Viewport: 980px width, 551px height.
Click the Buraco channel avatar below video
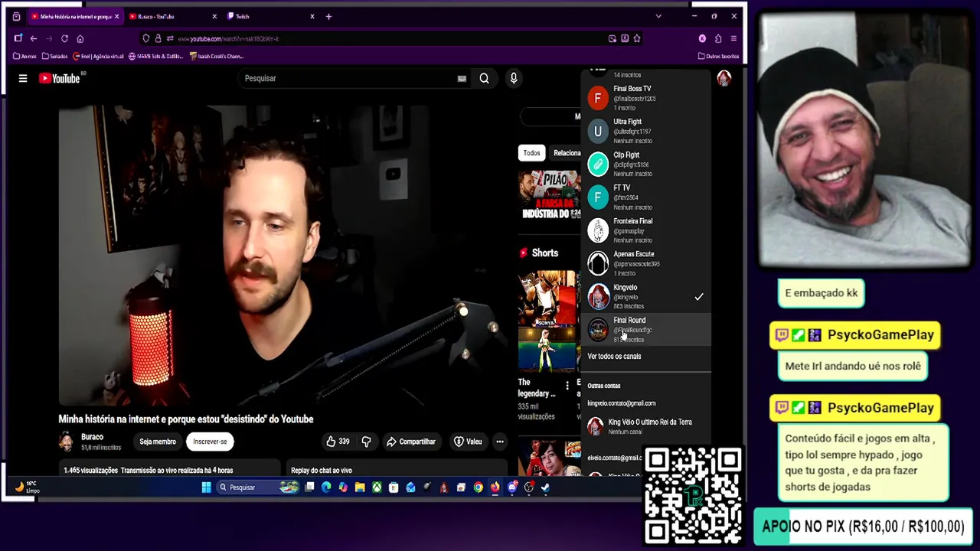67,442
